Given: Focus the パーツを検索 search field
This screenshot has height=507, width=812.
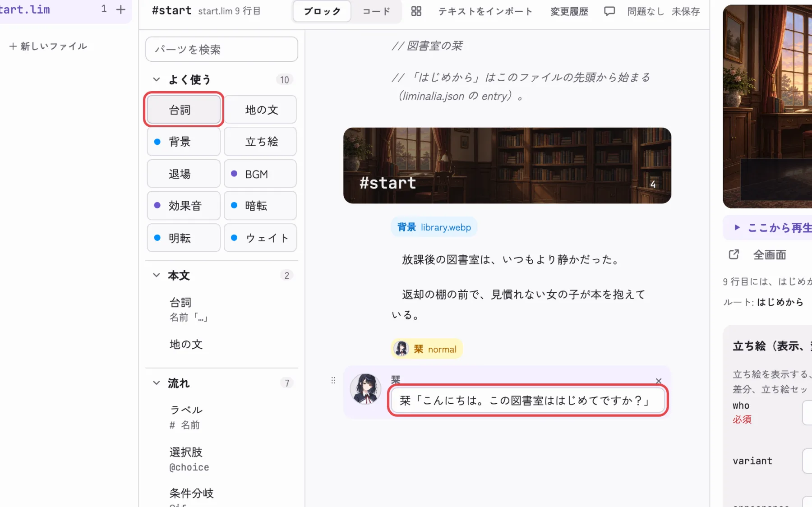Looking at the screenshot, I should pos(221,49).
